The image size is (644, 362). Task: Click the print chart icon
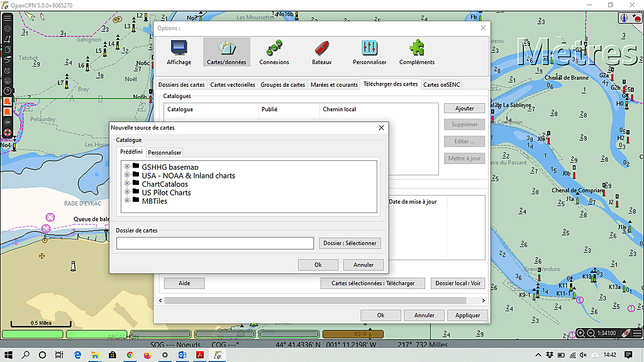click(x=8, y=81)
